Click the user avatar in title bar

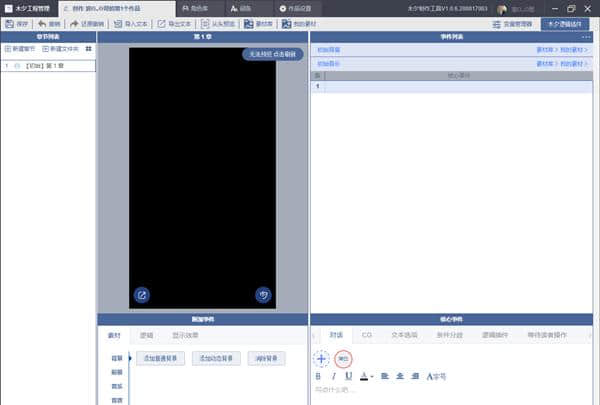502,8
